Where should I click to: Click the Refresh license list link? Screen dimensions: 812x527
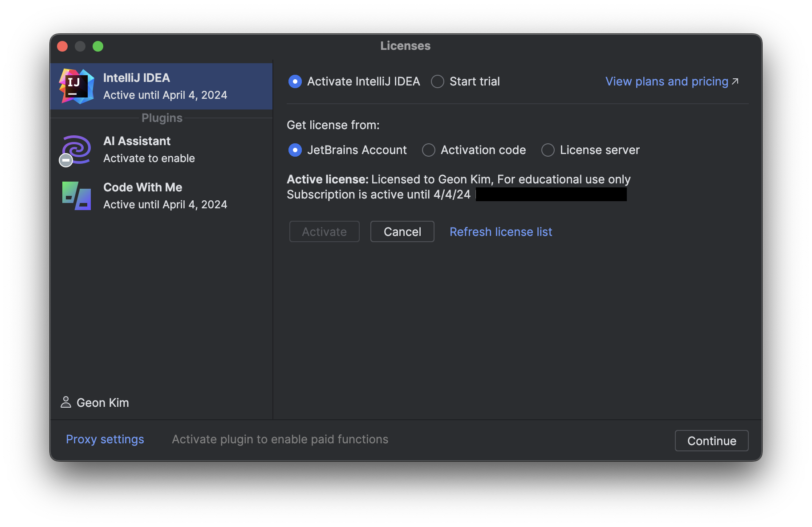click(x=501, y=232)
